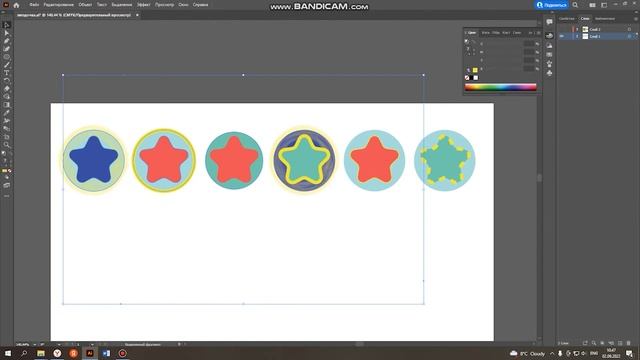The width and height of the screenshot is (640, 360).
Task: Open the zoom level dropdown in status bar
Action: [x=34, y=344]
